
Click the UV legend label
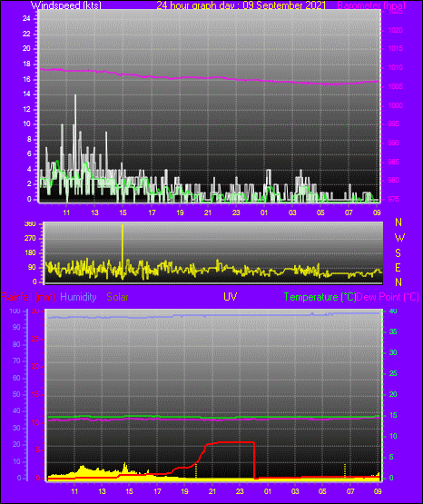[x=230, y=296]
